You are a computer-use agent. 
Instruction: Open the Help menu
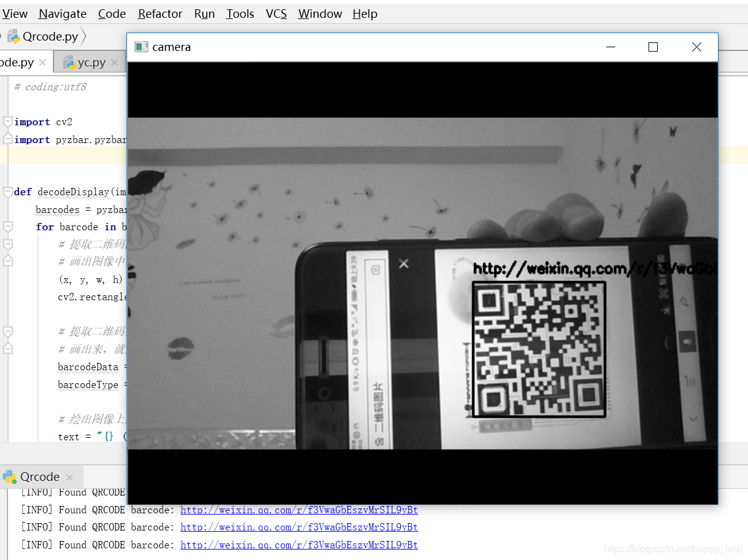365,14
